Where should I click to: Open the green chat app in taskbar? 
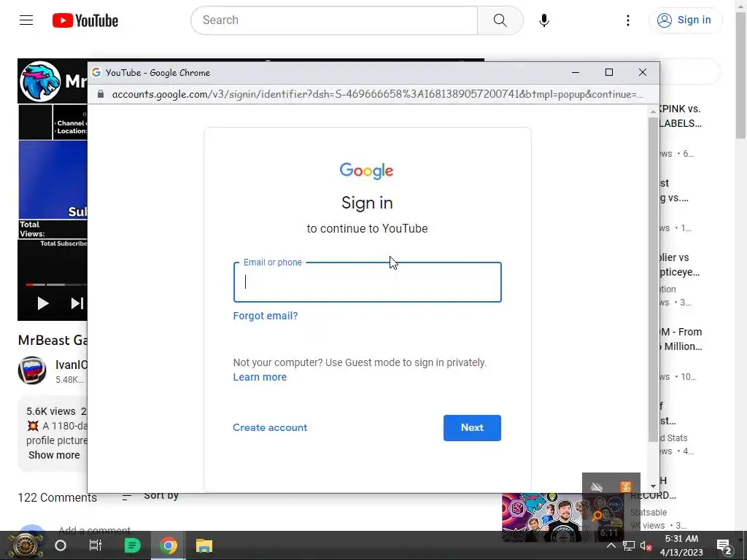(x=132, y=545)
